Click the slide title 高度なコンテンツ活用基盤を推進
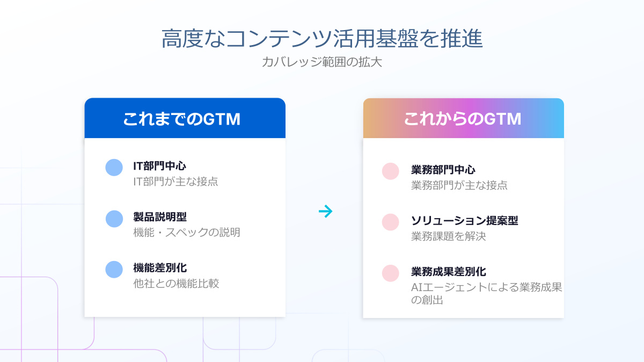This screenshot has height=362, width=644. pos(322,39)
